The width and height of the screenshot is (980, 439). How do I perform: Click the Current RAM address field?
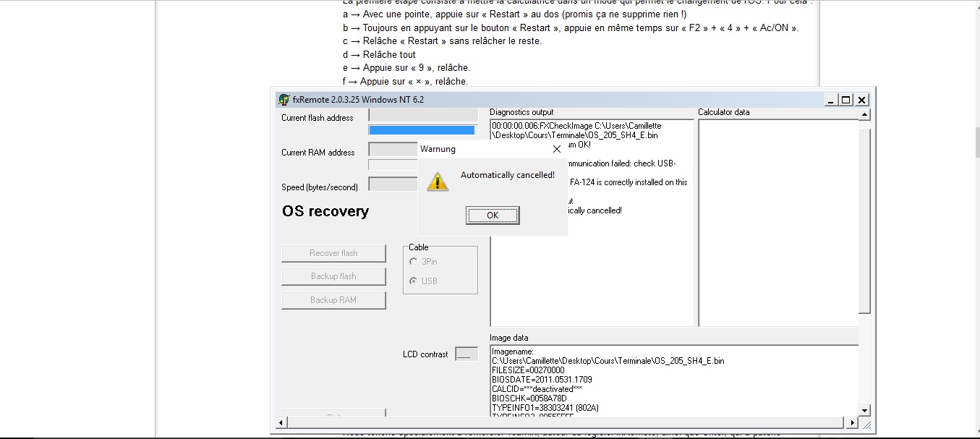pos(393,150)
